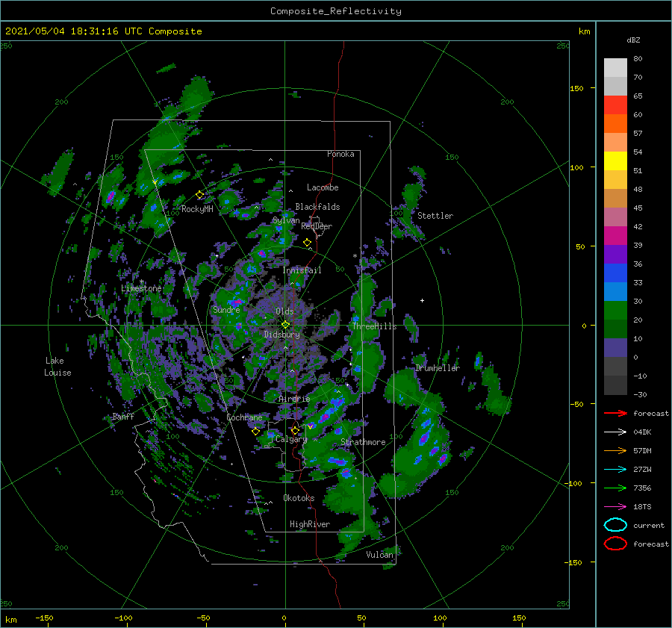Click the Airdrie city label

[294, 399]
